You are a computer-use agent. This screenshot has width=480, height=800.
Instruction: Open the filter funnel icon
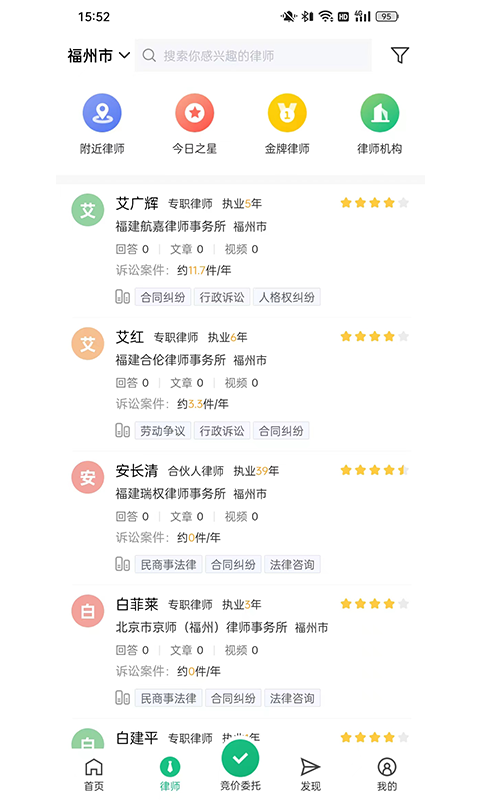pos(400,55)
